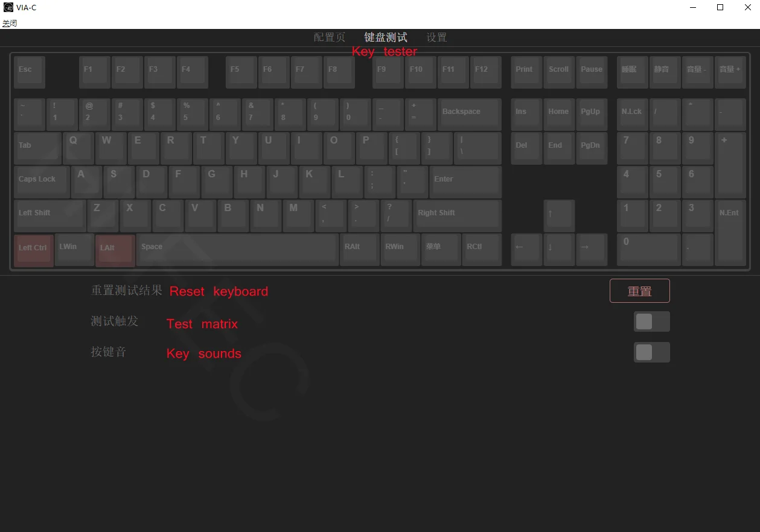The height and width of the screenshot is (532, 760).
Task: Click the Backspace key
Action: click(x=470, y=115)
